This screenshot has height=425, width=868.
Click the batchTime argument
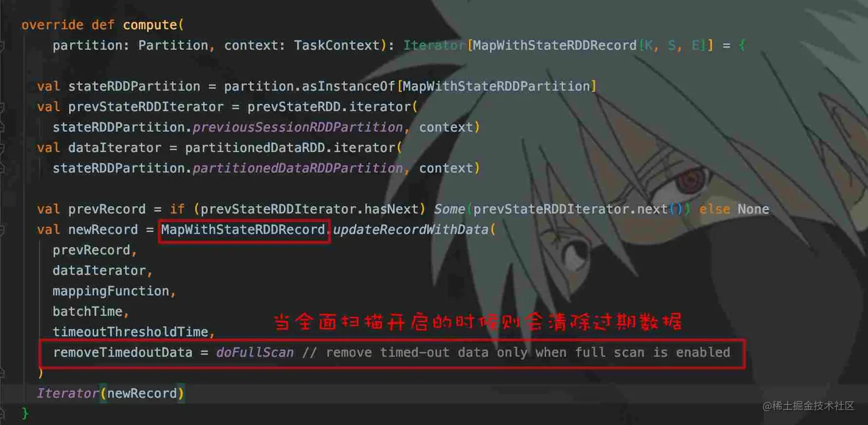point(87,311)
